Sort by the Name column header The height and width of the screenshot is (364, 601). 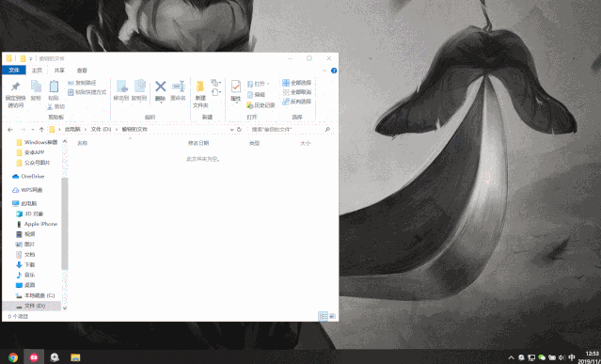pos(83,143)
